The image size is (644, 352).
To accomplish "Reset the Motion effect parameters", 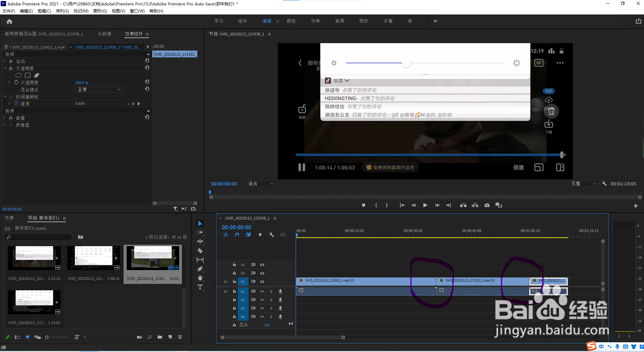I will (x=147, y=61).
